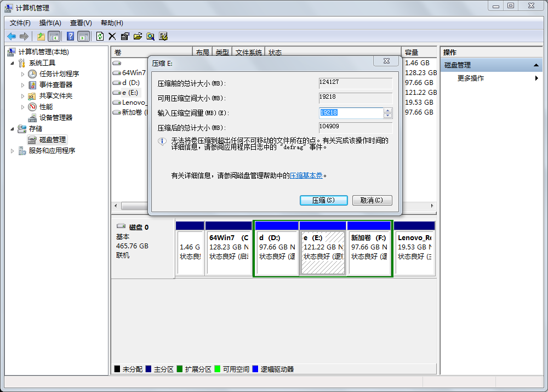This screenshot has width=548, height=392.
Task: Click the blue Back arrow toolbar icon
Action: pyautogui.click(x=12, y=36)
